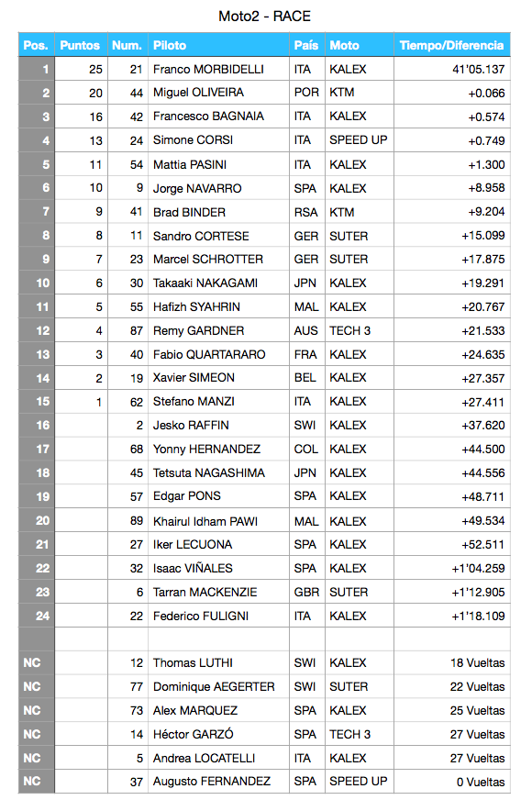Click the Num. column header

click(x=127, y=45)
